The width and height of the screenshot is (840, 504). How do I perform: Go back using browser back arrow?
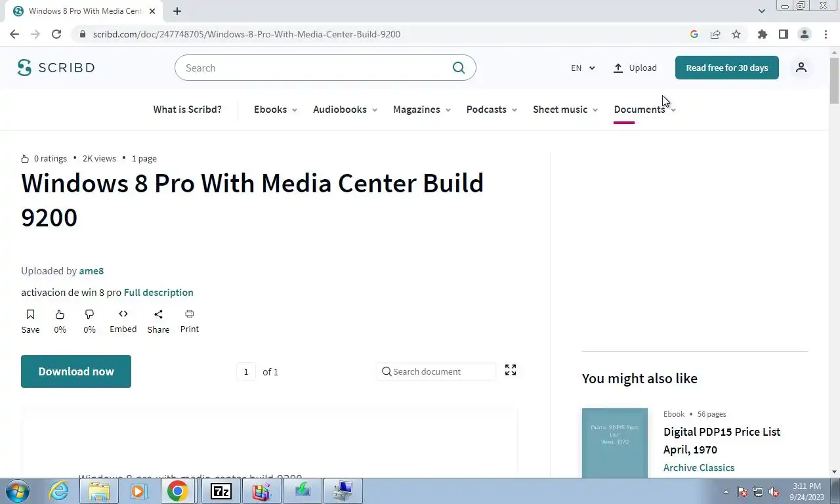pyautogui.click(x=14, y=34)
